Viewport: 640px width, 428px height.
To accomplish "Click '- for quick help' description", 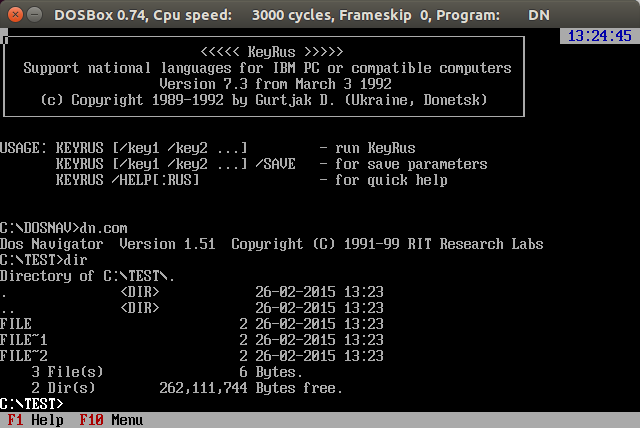I will point(384,180).
